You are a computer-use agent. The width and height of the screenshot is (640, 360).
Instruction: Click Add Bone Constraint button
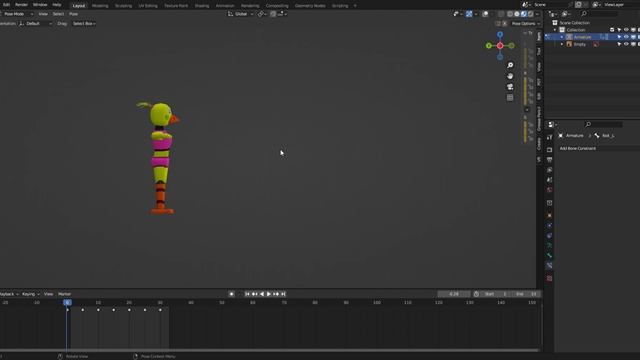598,149
